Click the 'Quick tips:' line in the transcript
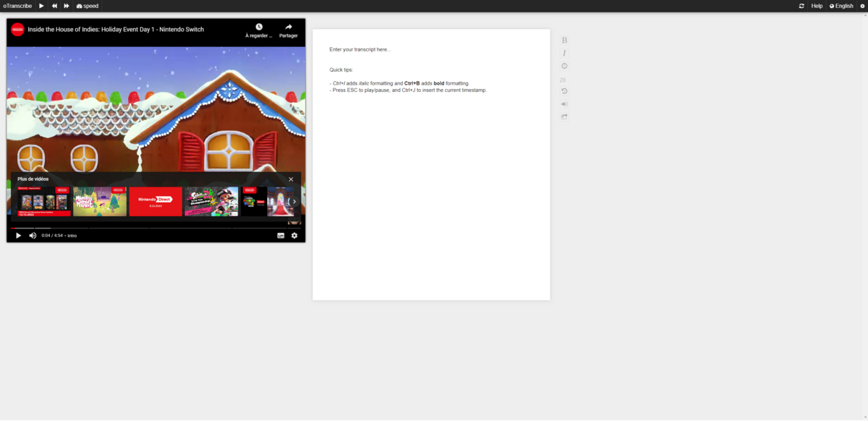This screenshot has height=426, width=868. [x=341, y=70]
